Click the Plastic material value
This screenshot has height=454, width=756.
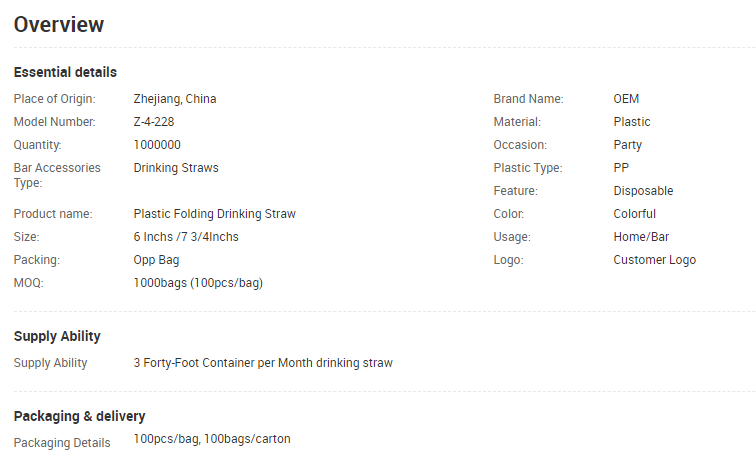(632, 122)
